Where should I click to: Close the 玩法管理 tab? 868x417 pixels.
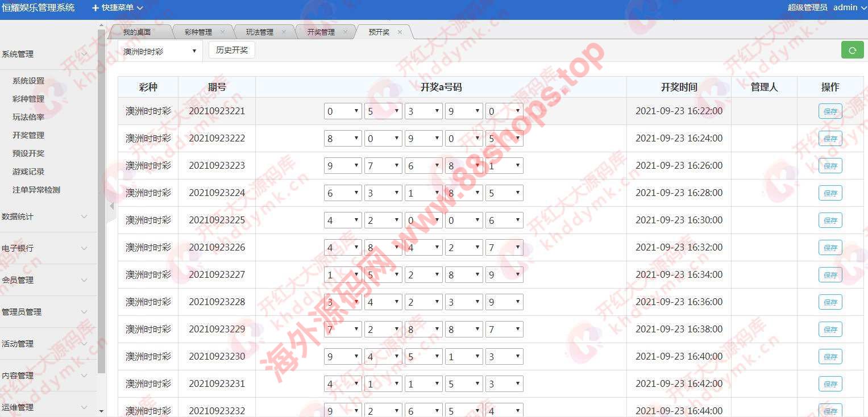(284, 32)
